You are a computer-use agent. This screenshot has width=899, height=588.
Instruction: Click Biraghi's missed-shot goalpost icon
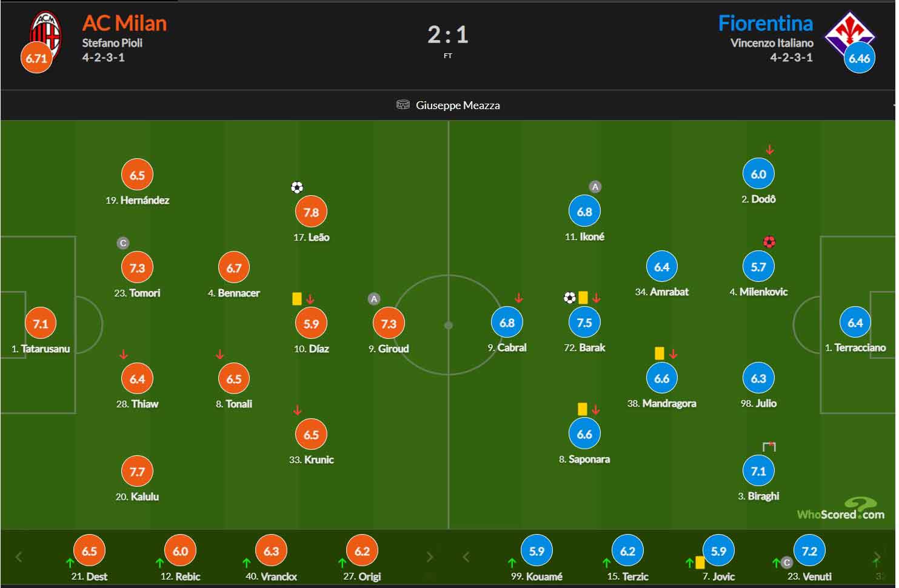tap(769, 447)
